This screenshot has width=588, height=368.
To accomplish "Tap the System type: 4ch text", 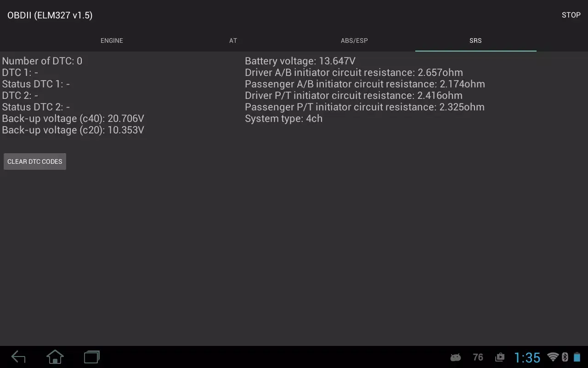I will [284, 118].
